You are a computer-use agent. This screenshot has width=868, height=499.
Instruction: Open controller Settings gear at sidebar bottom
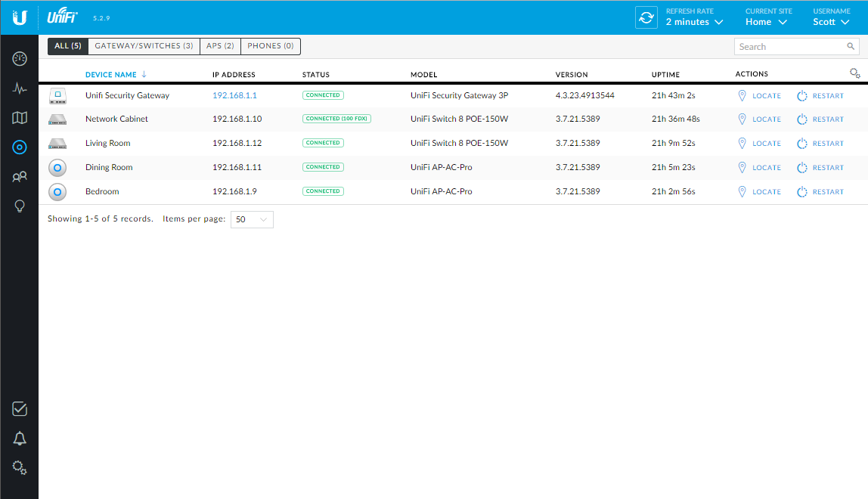click(19, 467)
